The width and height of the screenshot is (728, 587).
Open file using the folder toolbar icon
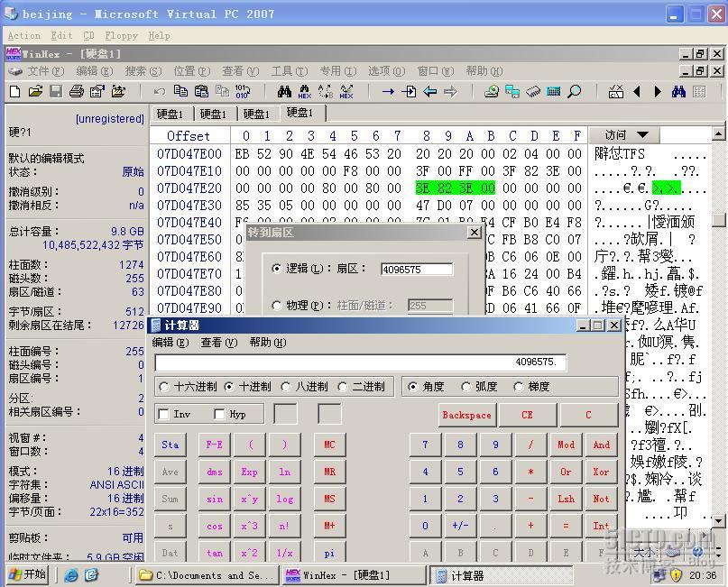pos(36,91)
